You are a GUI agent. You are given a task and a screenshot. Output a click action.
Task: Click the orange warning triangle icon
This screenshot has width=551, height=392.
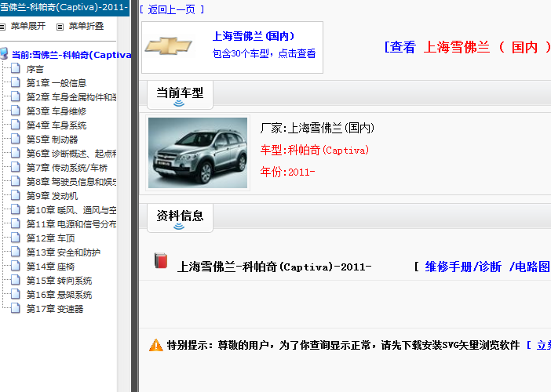coord(156,345)
